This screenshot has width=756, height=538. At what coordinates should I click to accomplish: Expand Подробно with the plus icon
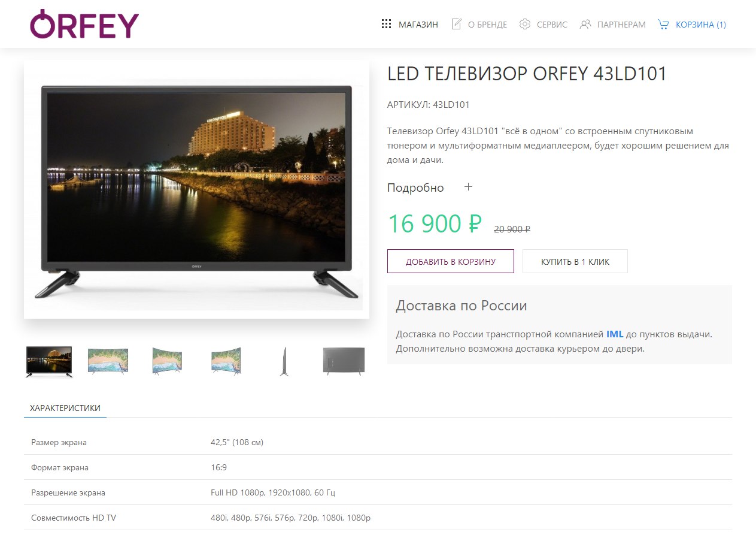469,187
